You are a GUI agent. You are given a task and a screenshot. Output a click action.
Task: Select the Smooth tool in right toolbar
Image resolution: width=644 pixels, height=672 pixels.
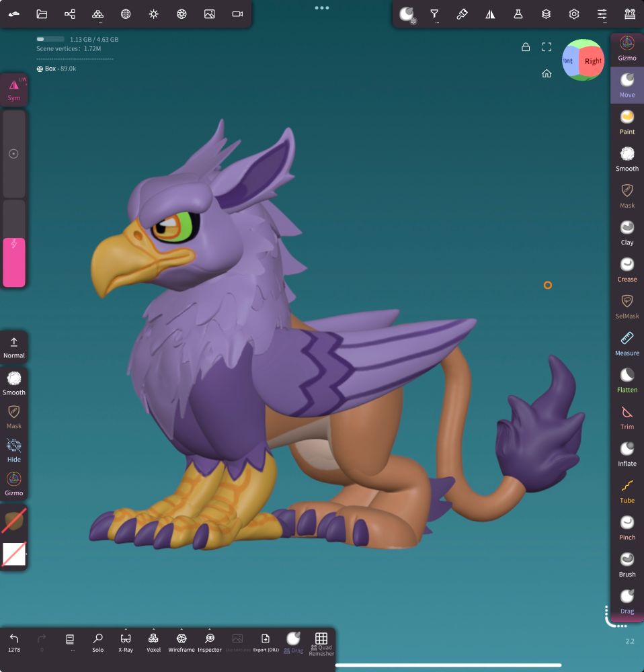click(627, 159)
